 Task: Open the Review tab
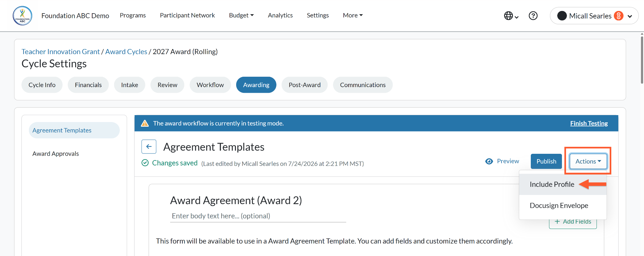[x=167, y=85]
